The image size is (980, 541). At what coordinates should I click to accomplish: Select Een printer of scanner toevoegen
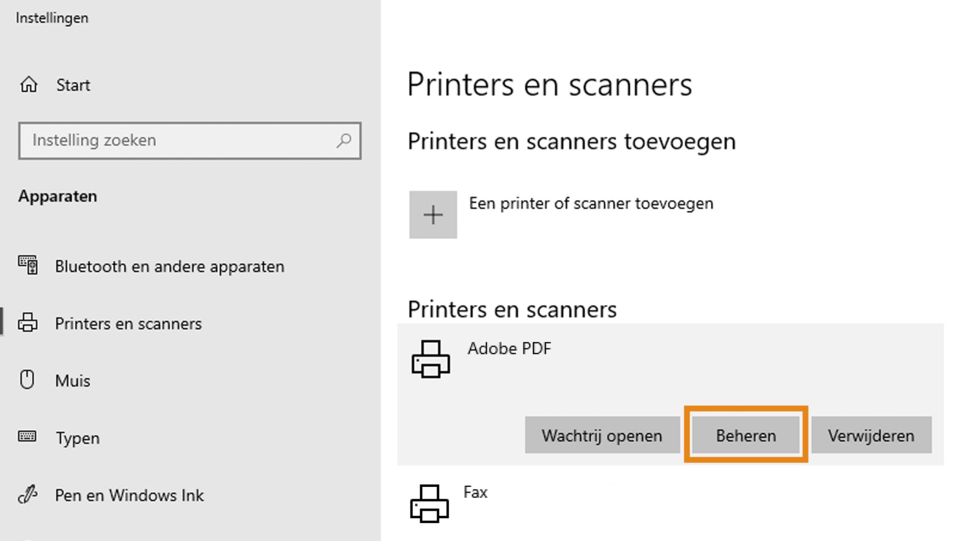pyautogui.click(x=591, y=203)
